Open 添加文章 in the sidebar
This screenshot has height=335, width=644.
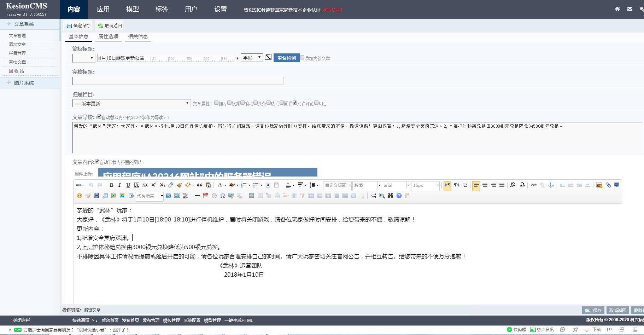point(17,44)
